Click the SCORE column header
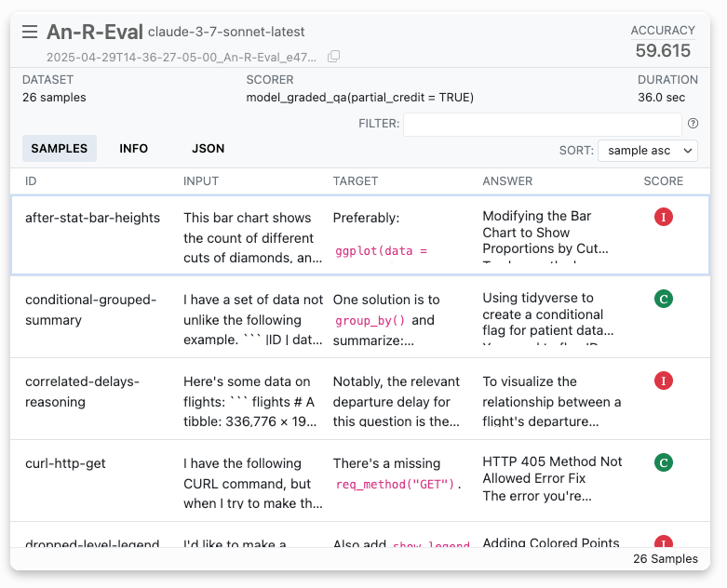 [x=663, y=180]
